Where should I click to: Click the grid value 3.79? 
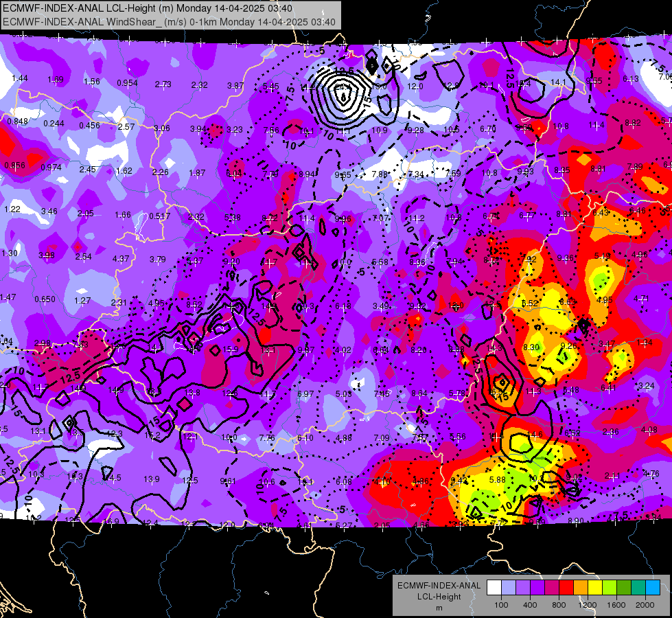point(158,260)
